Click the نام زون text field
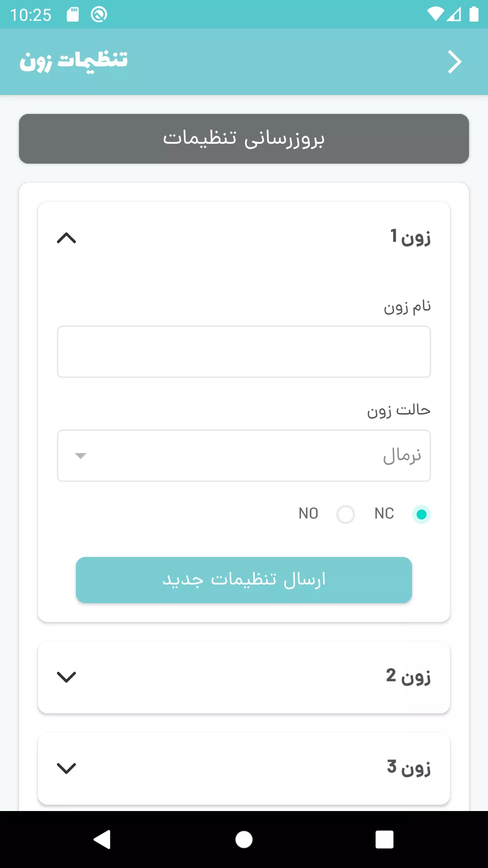The image size is (488, 868). tap(244, 352)
